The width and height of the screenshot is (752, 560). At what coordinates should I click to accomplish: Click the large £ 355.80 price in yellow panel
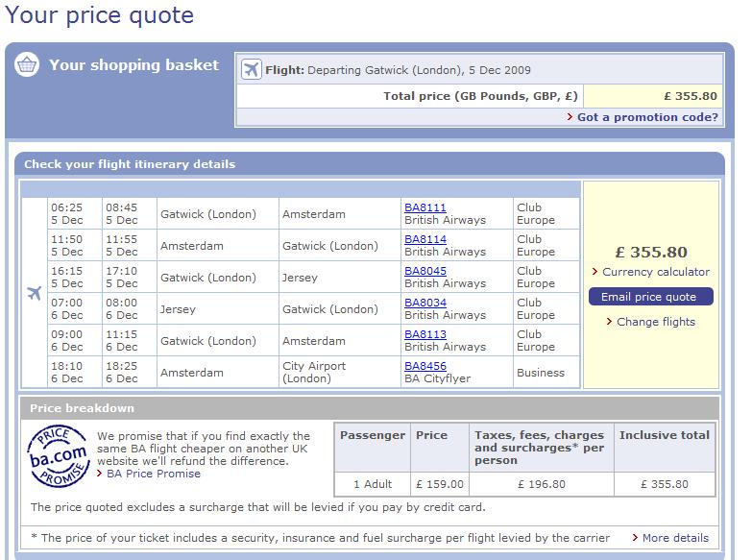point(651,252)
